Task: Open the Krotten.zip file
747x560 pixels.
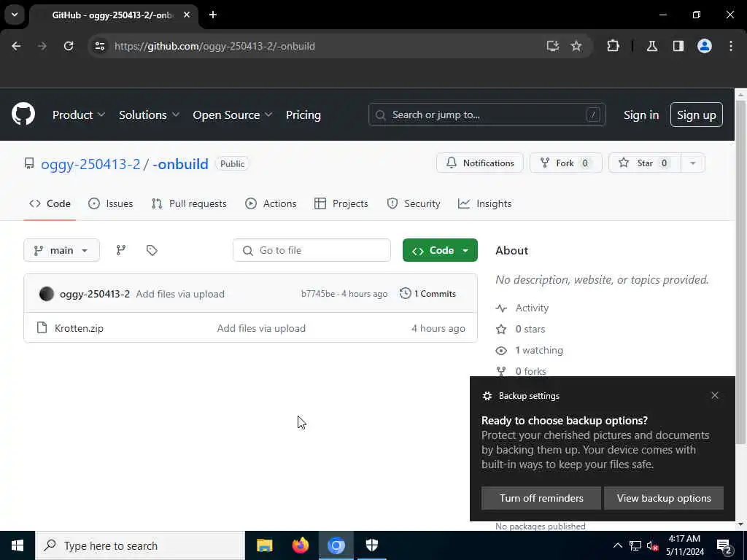Action: click(79, 328)
